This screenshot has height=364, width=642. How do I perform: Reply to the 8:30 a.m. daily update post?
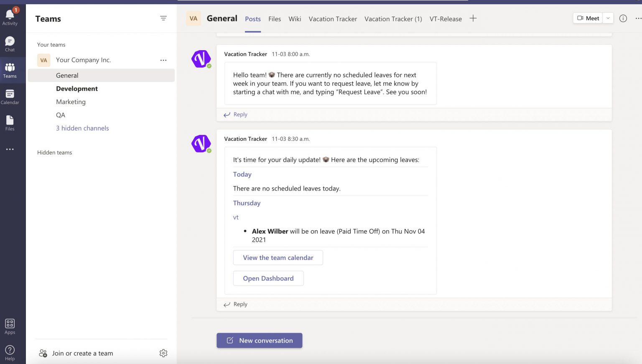[236, 304]
